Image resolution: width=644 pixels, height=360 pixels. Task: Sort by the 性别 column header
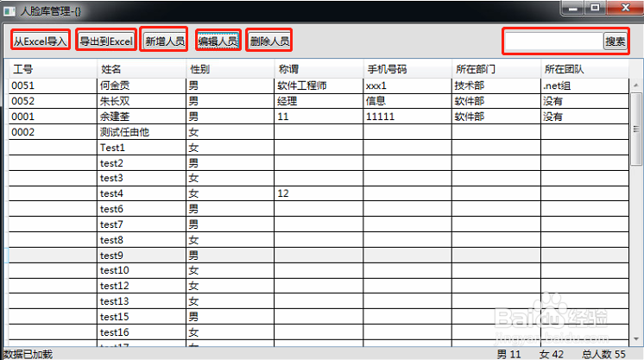click(x=230, y=69)
